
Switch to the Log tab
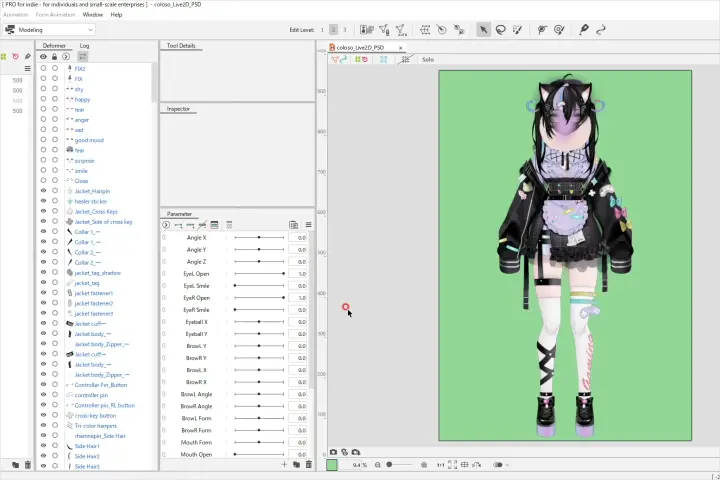point(84,46)
